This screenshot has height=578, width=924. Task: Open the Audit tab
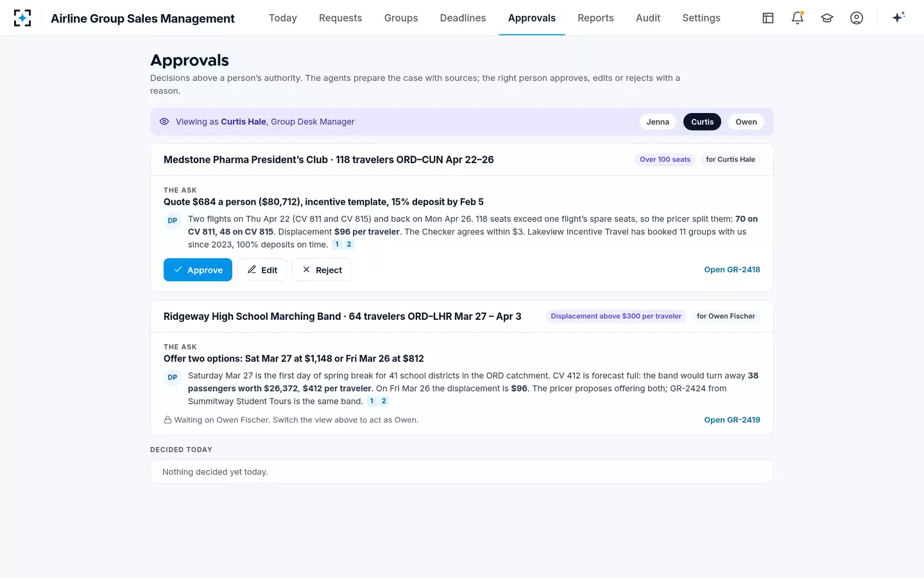pos(648,18)
